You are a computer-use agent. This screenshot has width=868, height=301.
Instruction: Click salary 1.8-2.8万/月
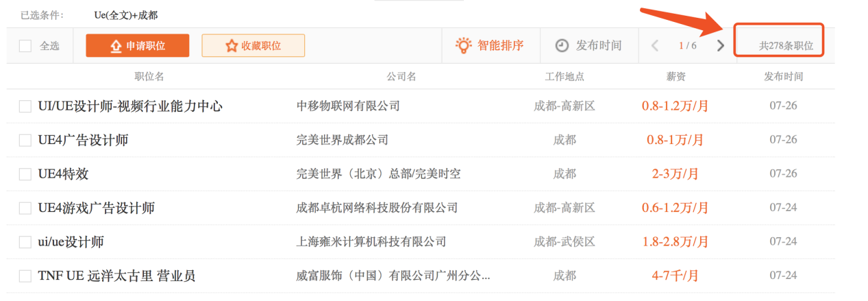click(x=675, y=242)
